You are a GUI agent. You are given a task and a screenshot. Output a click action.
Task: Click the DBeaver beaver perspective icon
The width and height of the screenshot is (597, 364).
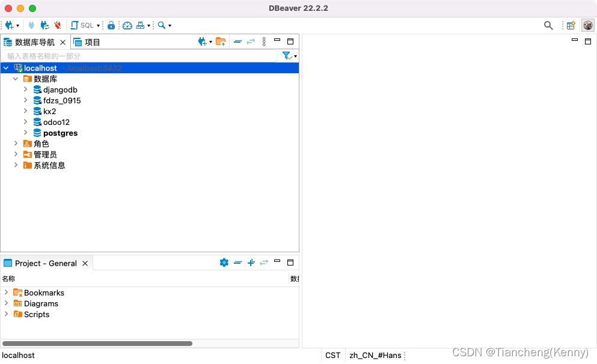(588, 25)
